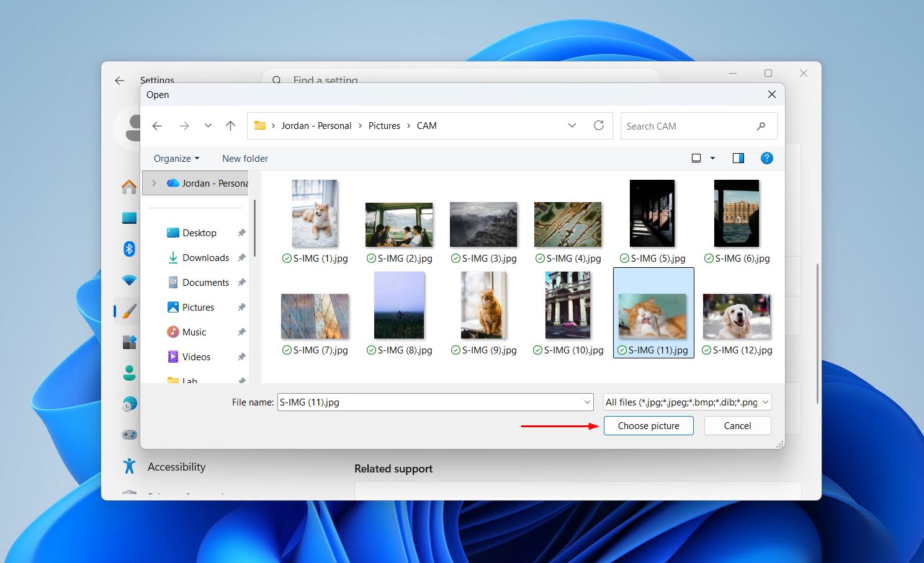Viewport: 924px width, 563px height.
Task: Select S-IMG (2).jpg train thumbnail
Action: 399,224
